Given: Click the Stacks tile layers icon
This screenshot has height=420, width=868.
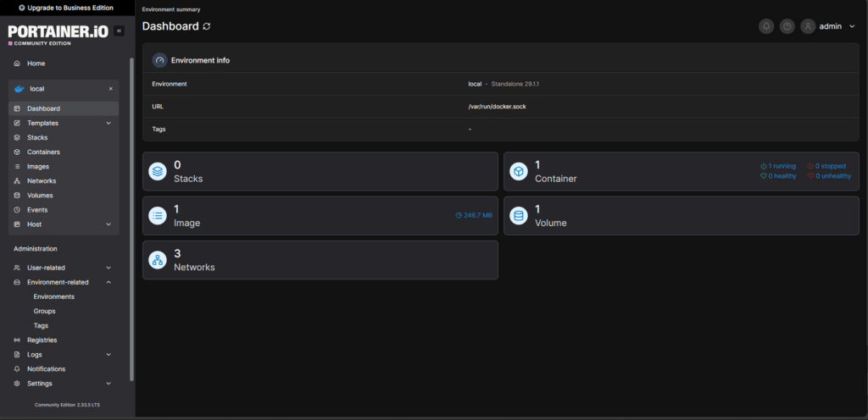Looking at the screenshot, I should pyautogui.click(x=158, y=171).
